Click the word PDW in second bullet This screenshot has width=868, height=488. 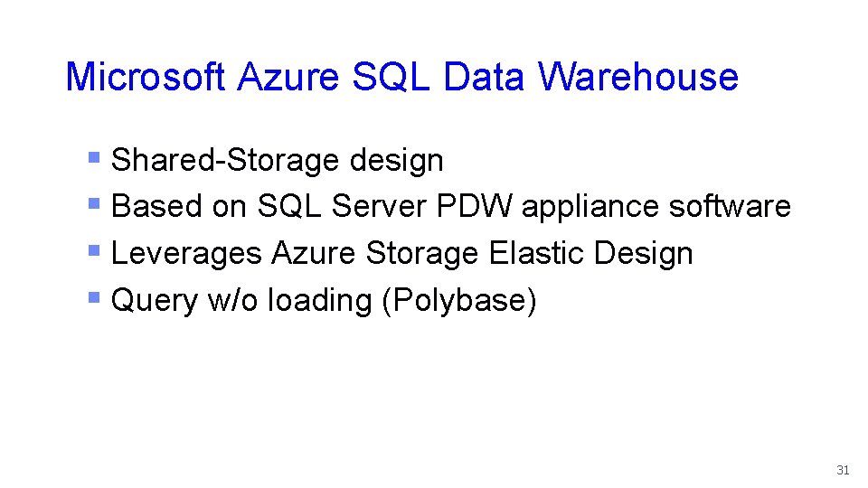point(475,206)
